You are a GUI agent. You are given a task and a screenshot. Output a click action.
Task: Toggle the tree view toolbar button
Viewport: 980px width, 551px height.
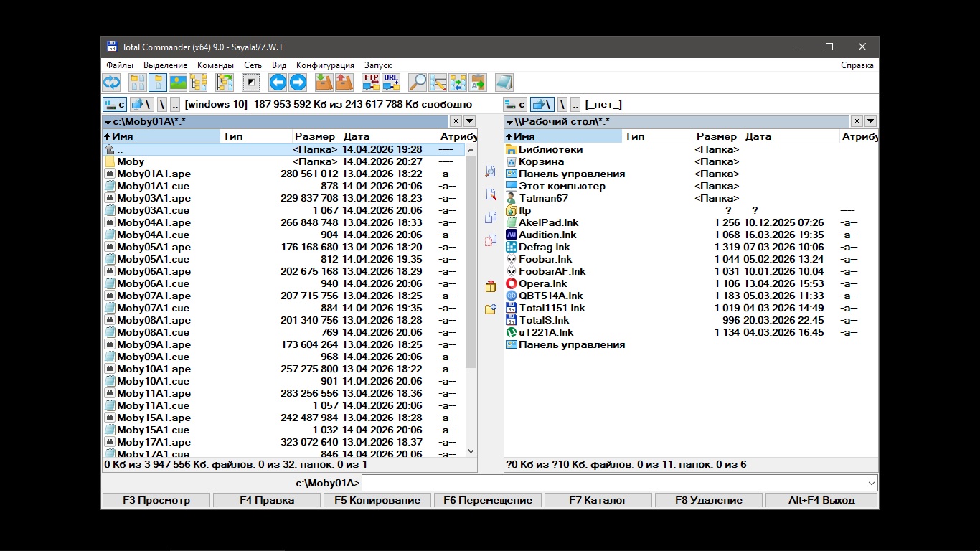(x=198, y=83)
